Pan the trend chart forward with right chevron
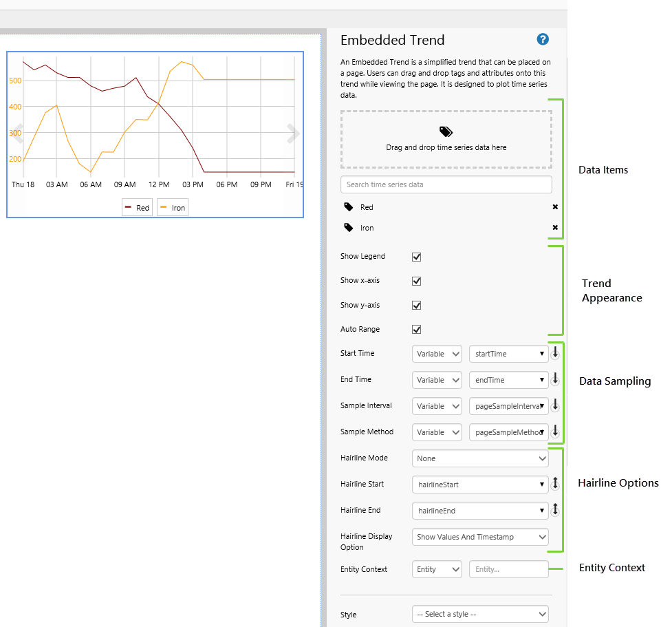This screenshot has height=627, width=672. tap(293, 134)
